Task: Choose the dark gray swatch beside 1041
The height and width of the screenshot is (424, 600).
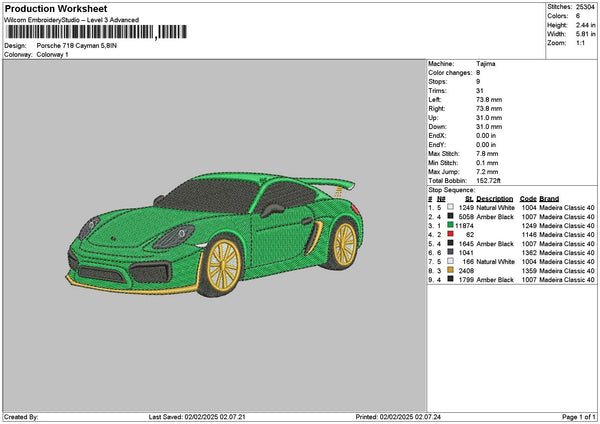Action: [x=450, y=252]
